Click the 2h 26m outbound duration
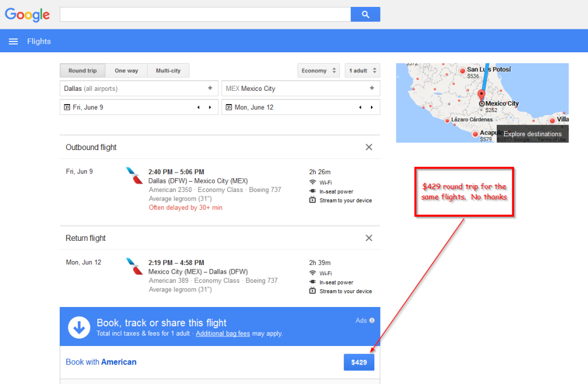Screen dimensions: 588x384 [320, 172]
